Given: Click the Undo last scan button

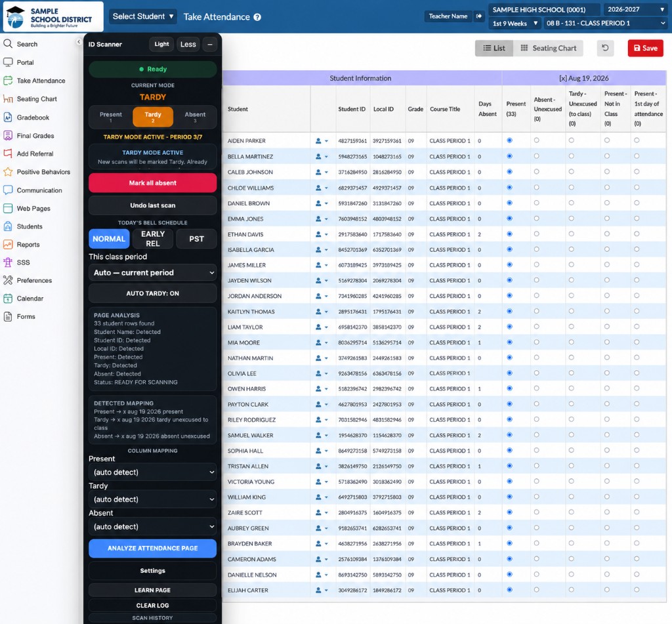Looking at the screenshot, I should tap(152, 205).
